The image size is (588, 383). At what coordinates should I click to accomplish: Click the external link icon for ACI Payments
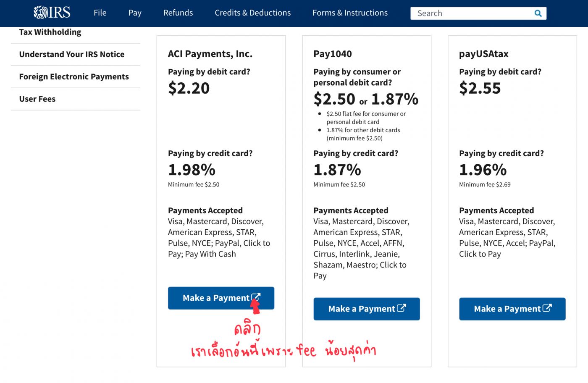(256, 297)
